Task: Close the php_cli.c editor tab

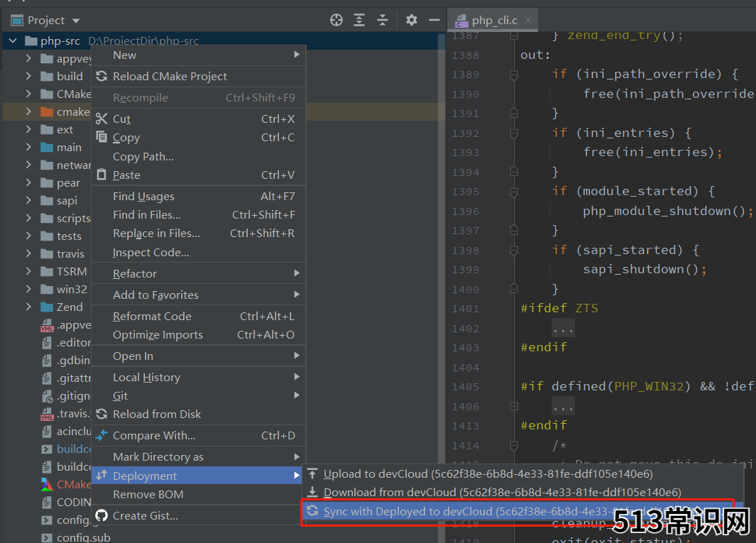Action: [528, 21]
